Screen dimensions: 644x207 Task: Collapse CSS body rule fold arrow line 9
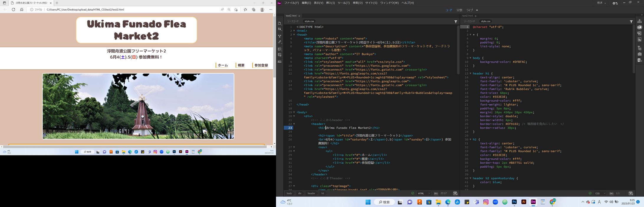click(470, 58)
